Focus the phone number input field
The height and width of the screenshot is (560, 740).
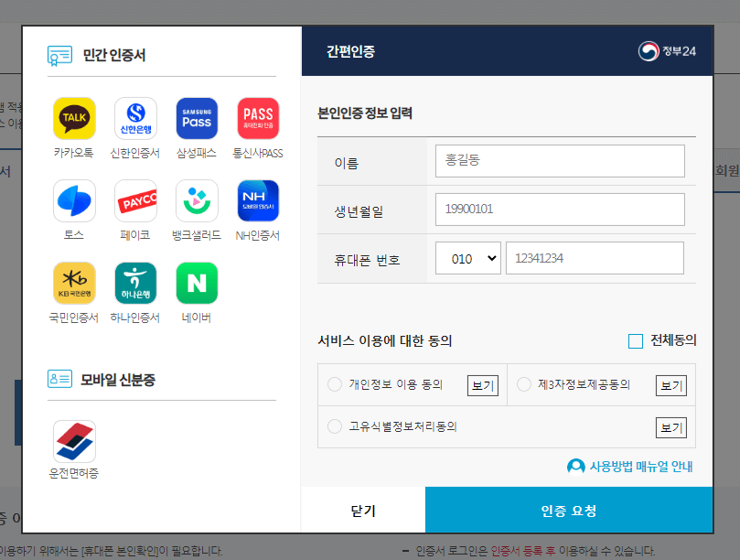pos(595,258)
